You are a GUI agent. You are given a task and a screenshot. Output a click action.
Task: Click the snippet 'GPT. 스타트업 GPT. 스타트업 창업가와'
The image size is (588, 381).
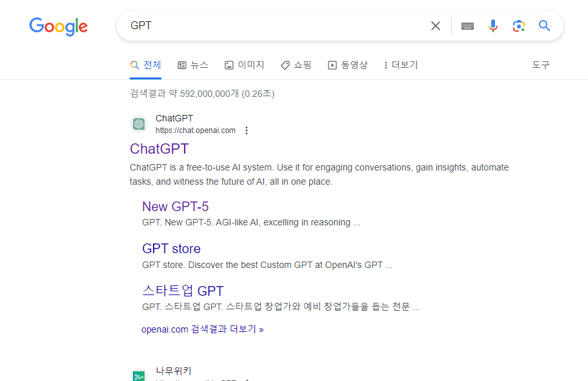click(281, 307)
